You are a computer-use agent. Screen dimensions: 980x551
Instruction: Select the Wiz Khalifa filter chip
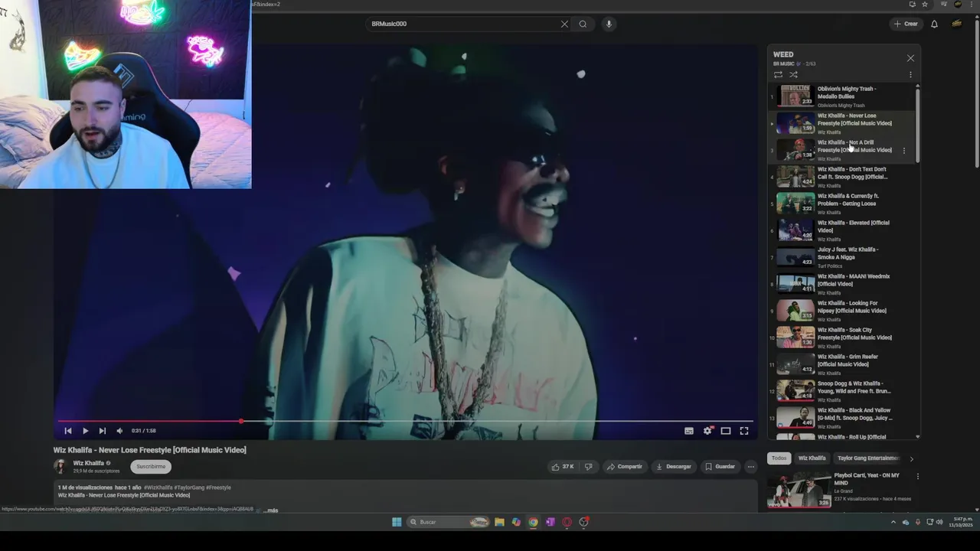(x=812, y=458)
